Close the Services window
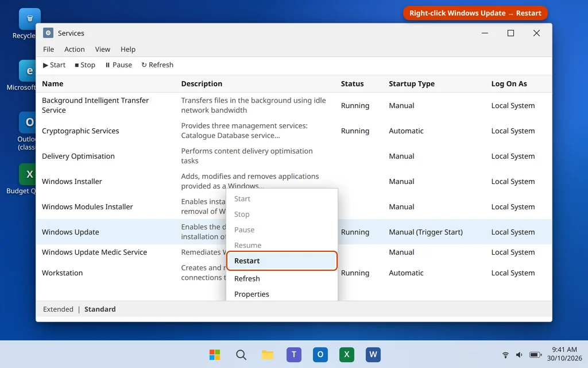The image size is (588, 368). point(537,33)
